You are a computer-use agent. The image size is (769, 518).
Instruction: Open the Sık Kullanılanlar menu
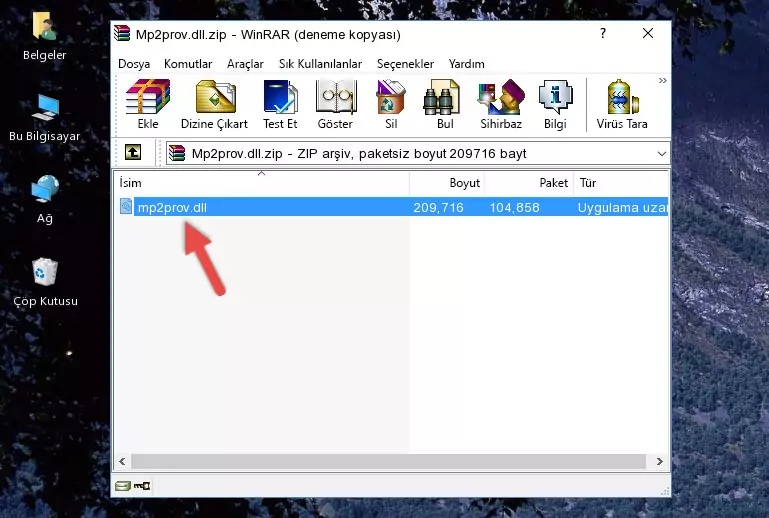[x=320, y=64]
